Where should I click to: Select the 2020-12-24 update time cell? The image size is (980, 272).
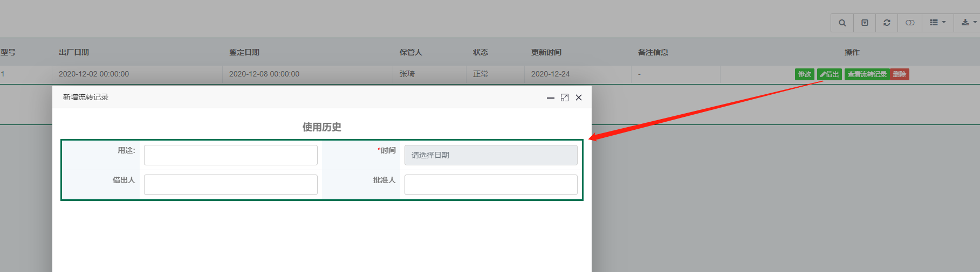click(551, 74)
